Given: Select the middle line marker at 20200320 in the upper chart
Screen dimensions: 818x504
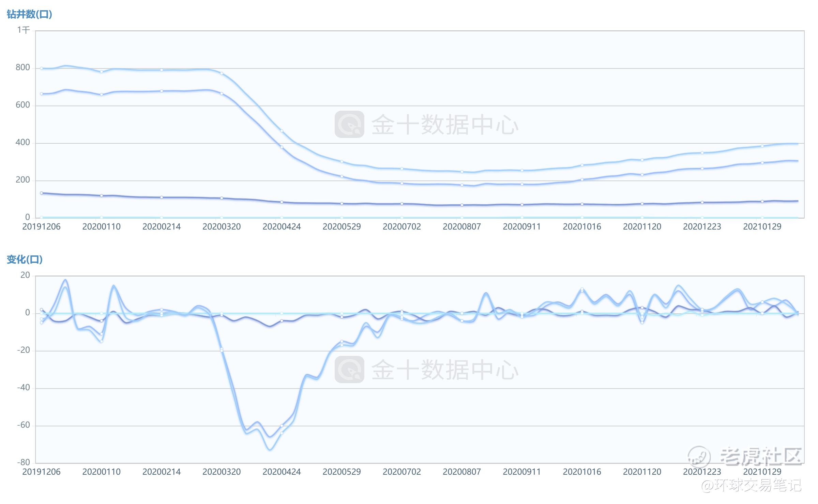Looking at the screenshot, I should [222, 93].
